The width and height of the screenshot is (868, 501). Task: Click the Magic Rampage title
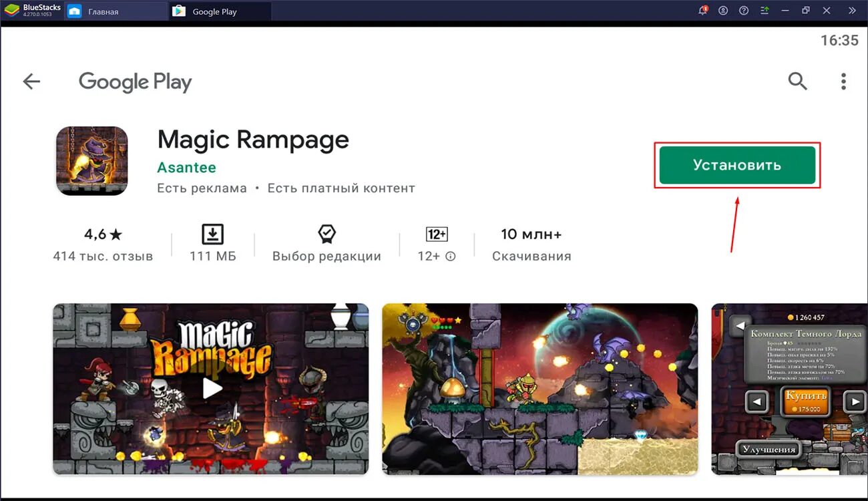click(253, 140)
